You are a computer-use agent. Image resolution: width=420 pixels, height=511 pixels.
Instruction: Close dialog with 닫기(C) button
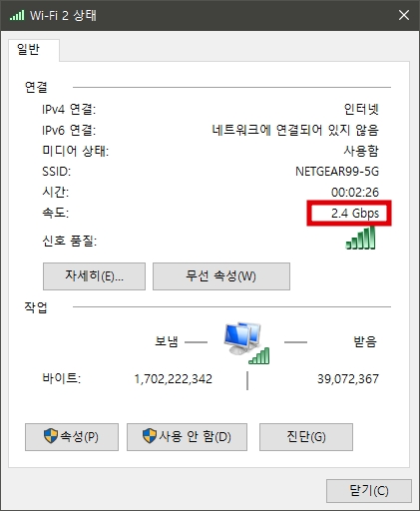click(x=369, y=491)
